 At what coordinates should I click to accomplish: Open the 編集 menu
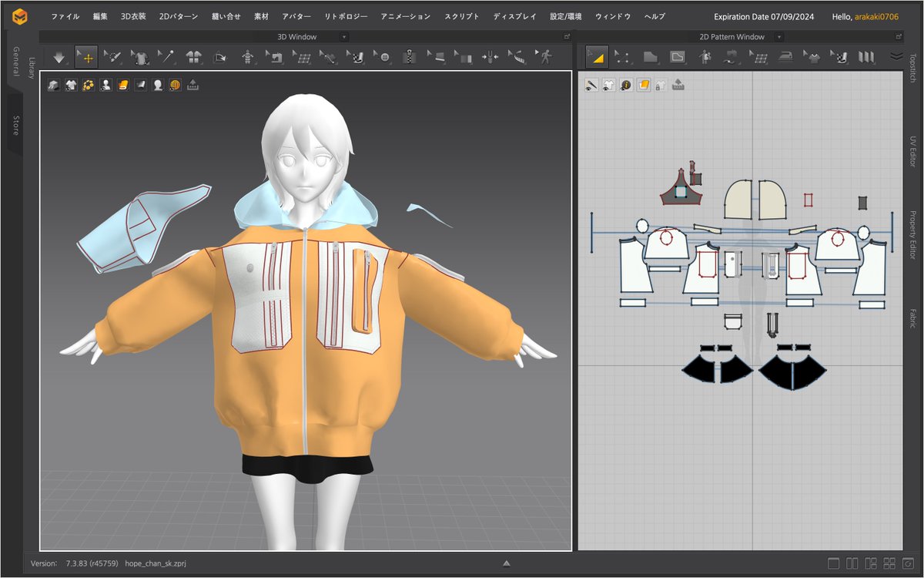coord(100,16)
